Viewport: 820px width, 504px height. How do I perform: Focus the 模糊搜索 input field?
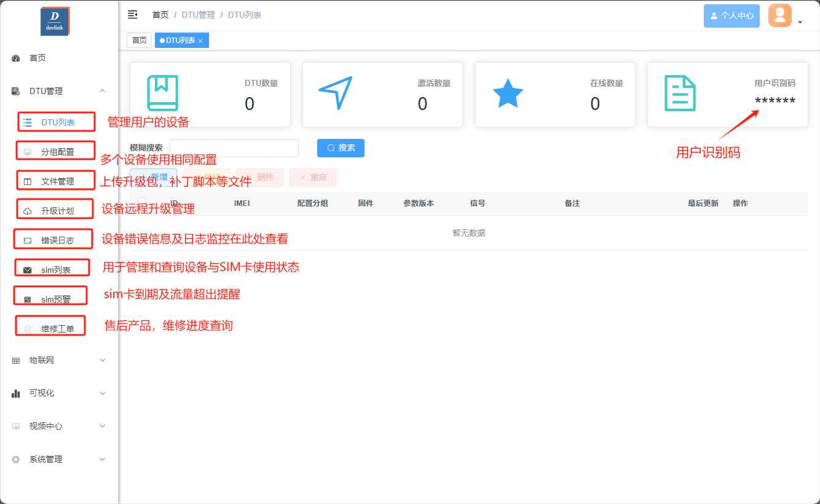(x=234, y=148)
